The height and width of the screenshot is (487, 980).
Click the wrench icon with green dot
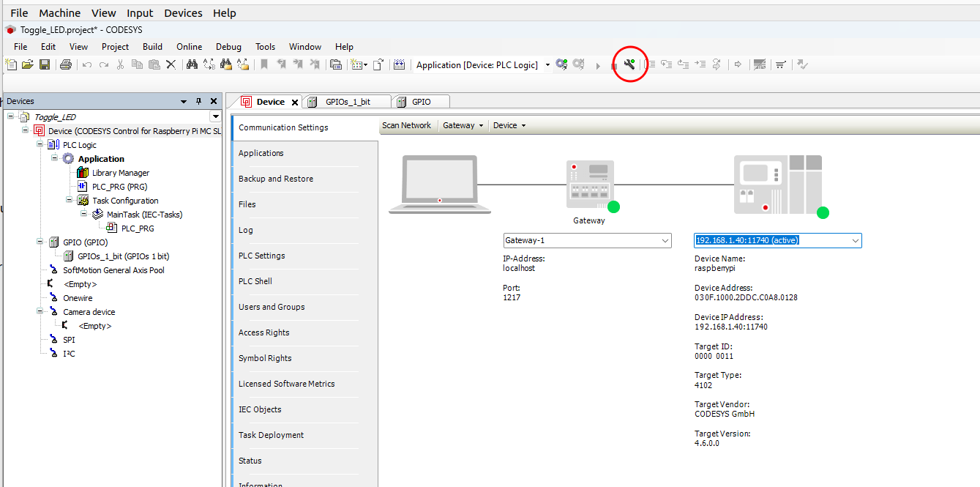[x=629, y=64]
